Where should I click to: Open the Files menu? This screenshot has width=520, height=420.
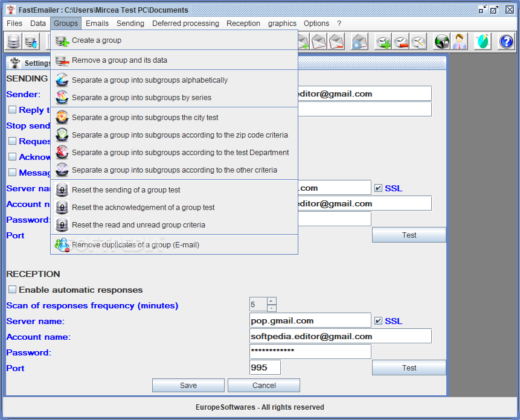(x=14, y=24)
